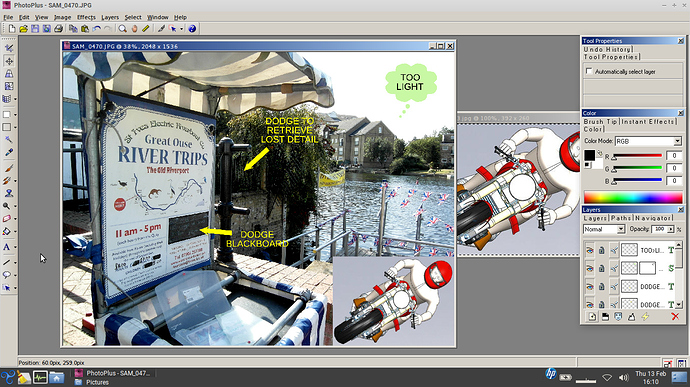This screenshot has height=387, width=690.
Task: Expand arrow beside top toolbar pointer tool
Action: tap(181, 29)
